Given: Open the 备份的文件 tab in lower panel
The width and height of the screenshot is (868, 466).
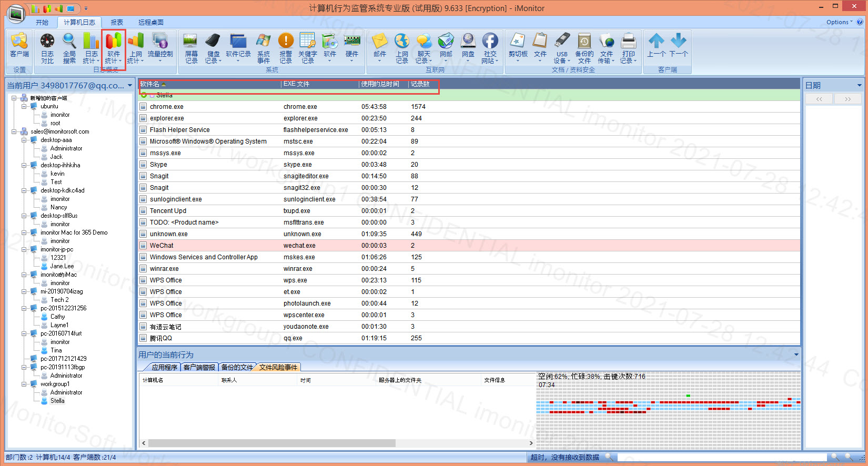Looking at the screenshot, I should pos(237,367).
